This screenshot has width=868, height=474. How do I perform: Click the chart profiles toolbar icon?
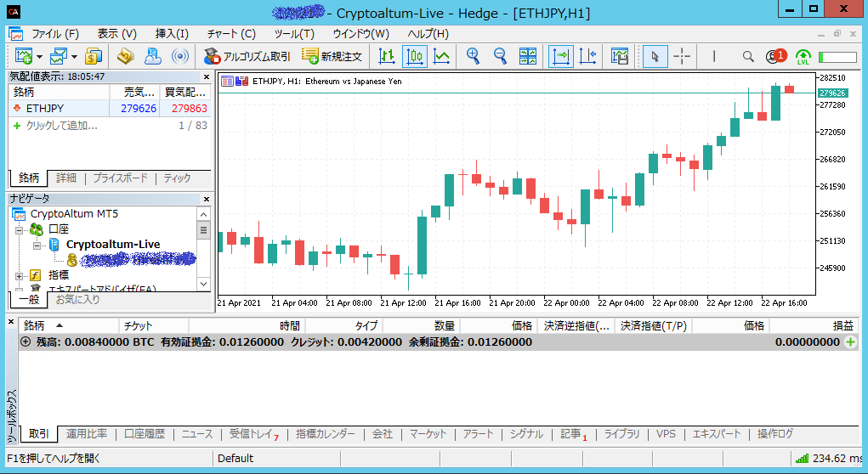(x=59, y=56)
